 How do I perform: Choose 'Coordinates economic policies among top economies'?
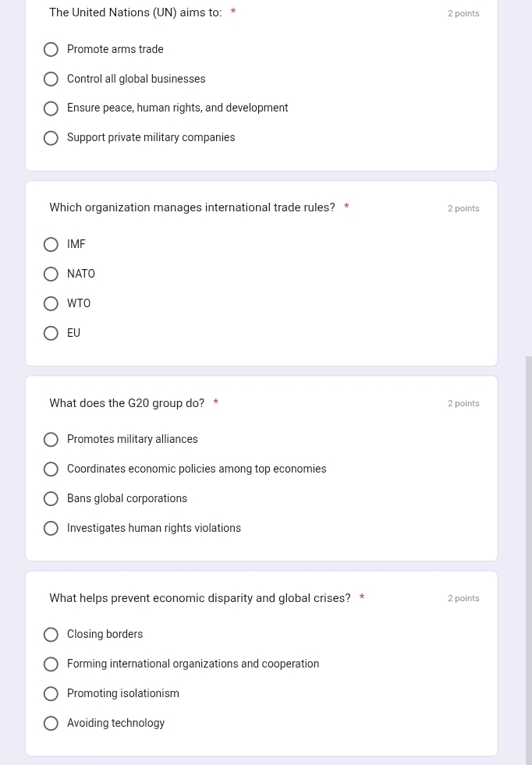51,469
